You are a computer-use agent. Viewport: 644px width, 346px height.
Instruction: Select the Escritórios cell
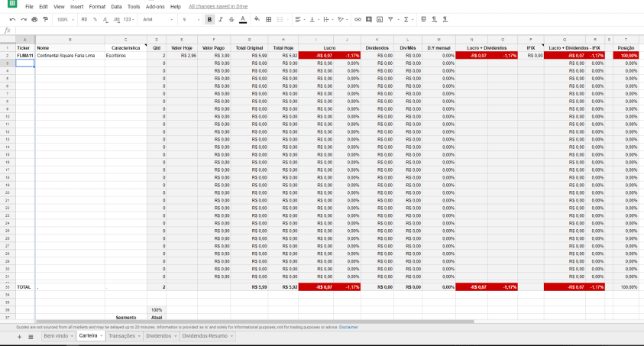pyautogui.click(x=126, y=56)
